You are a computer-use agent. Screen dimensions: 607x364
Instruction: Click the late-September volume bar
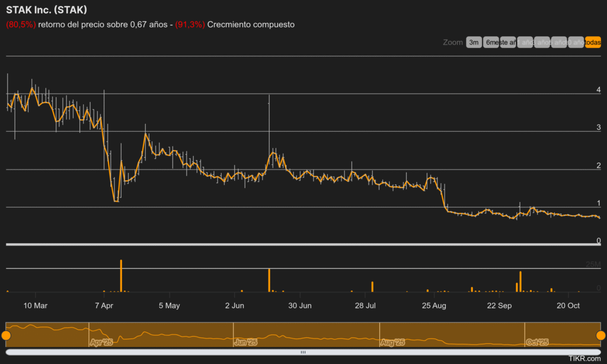[520, 282]
